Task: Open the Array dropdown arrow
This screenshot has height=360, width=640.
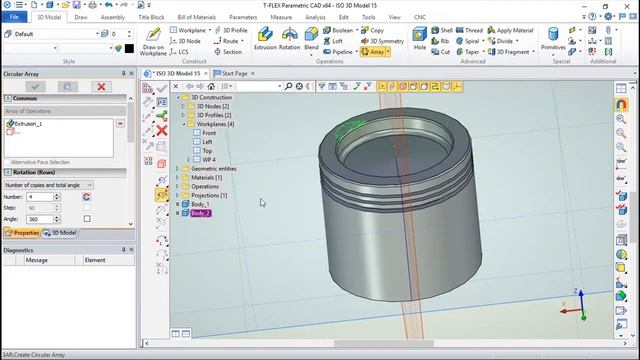Action: pos(388,52)
